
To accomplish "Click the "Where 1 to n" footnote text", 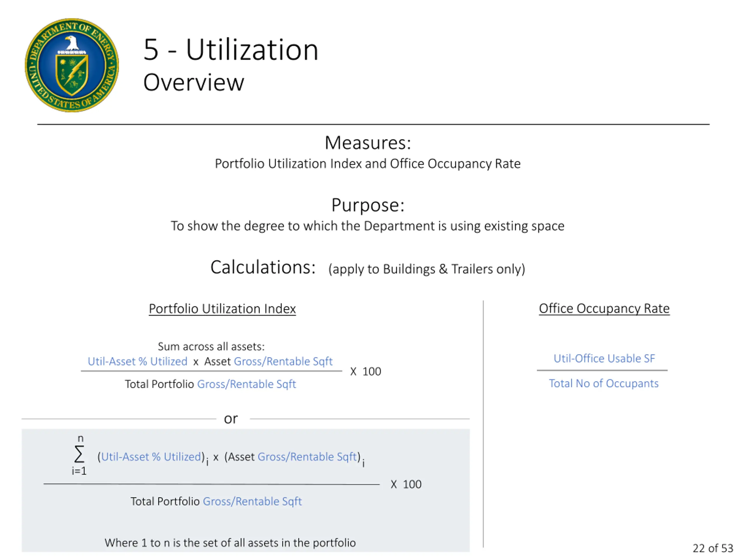I will tap(230, 542).
